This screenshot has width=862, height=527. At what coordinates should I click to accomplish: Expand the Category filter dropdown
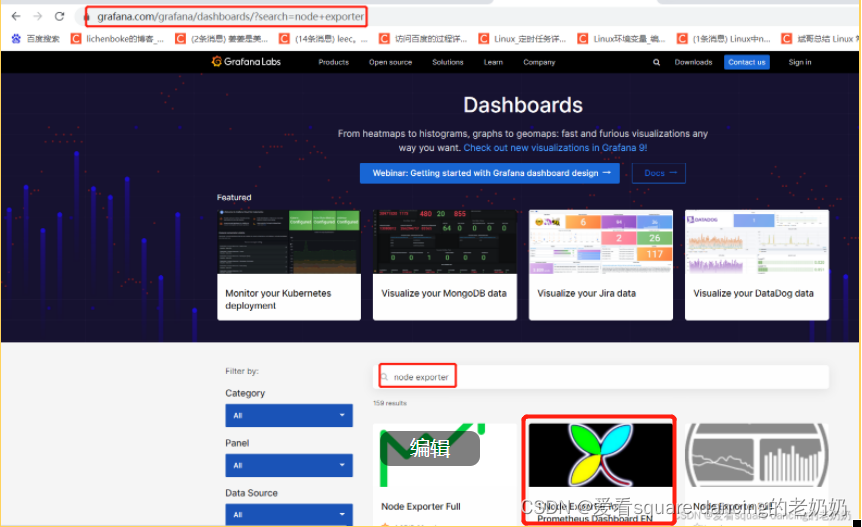[289, 415]
